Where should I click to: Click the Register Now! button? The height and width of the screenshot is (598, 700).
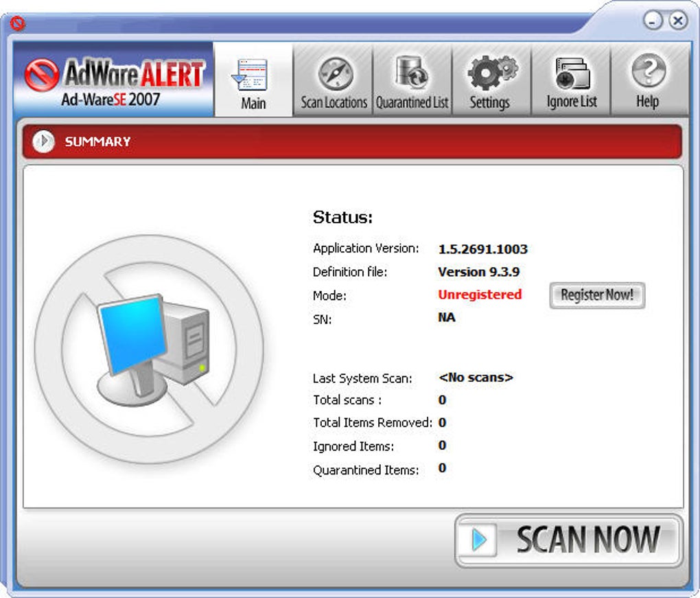(x=597, y=295)
